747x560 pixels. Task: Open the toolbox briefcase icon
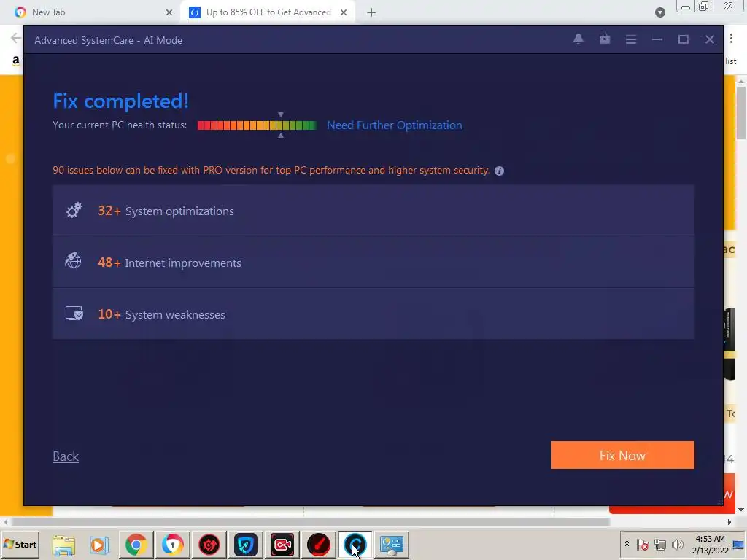605,39
